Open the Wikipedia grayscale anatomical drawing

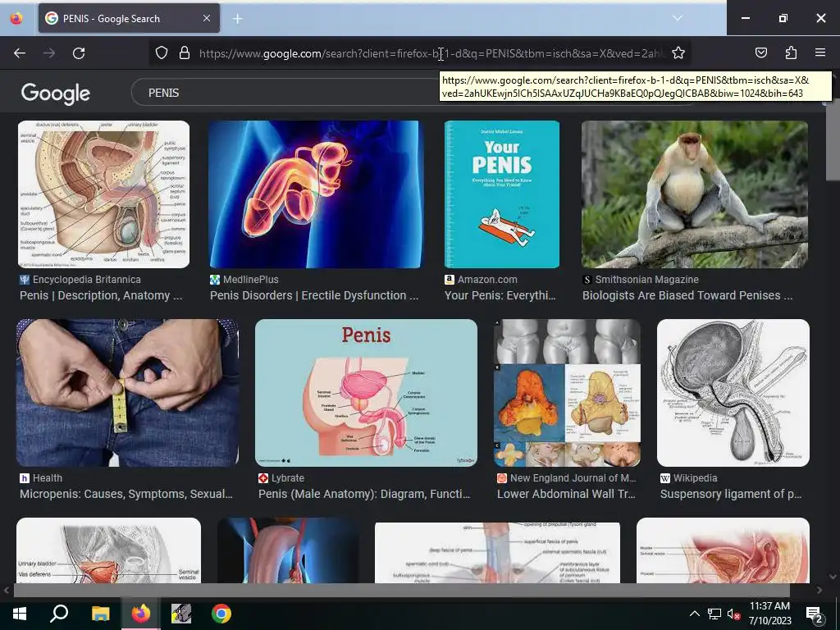point(733,393)
